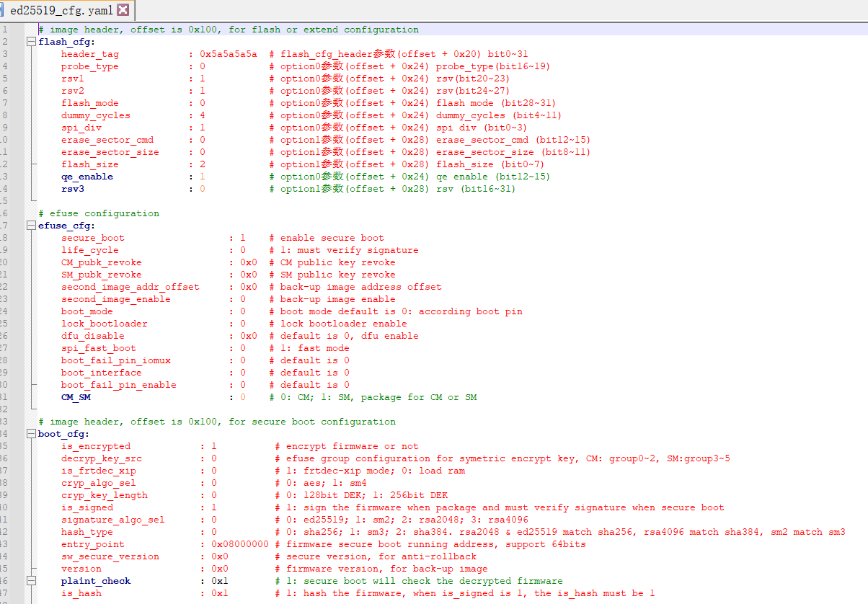Click the flash_size key name

90,164
